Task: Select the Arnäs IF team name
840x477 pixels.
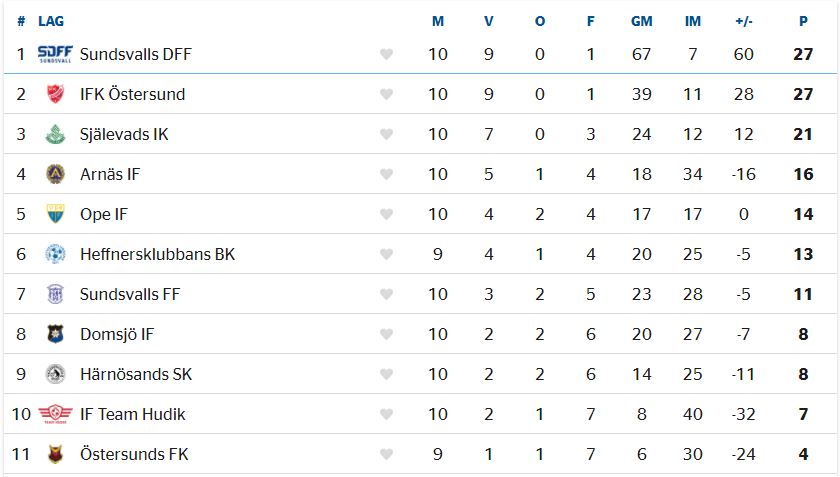Action: (110, 174)
